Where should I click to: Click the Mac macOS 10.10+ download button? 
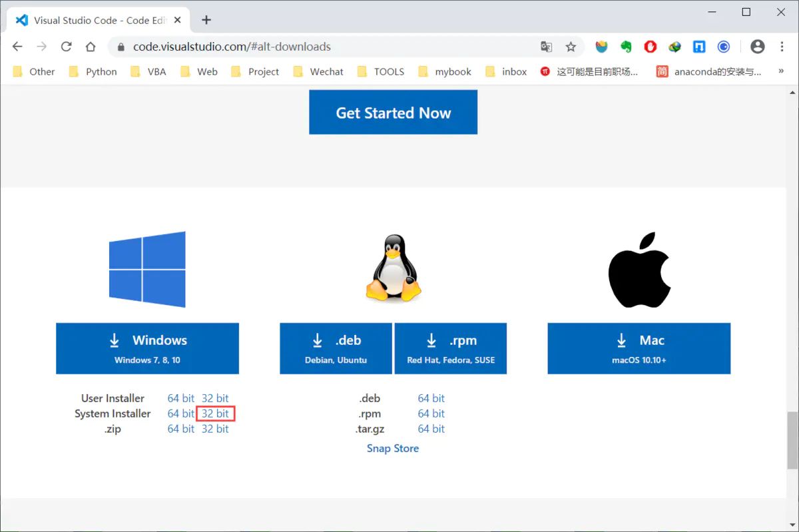[x=639, y=348]
